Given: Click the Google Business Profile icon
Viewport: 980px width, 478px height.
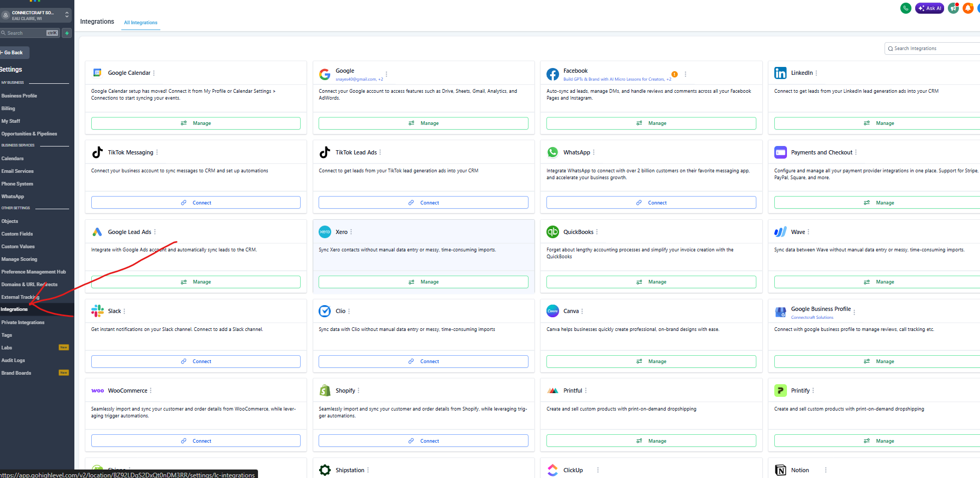Looking at the screenshot, I should 781,312.
